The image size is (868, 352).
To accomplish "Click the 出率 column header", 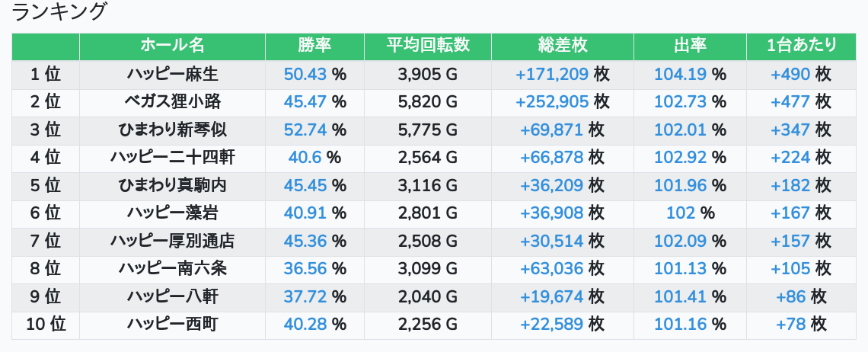I will click(690, 46).
